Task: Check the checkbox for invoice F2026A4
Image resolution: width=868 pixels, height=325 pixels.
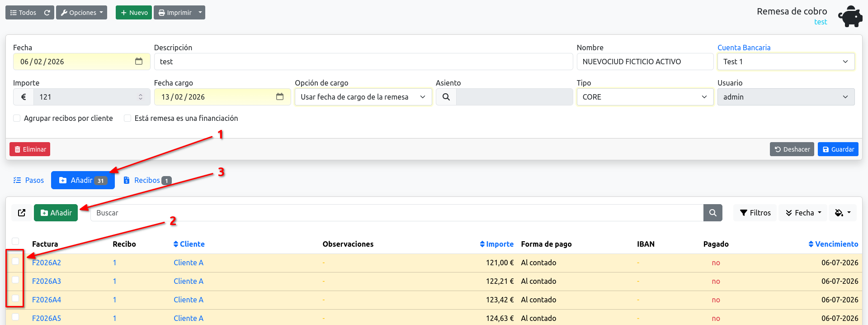Action: 15,298
